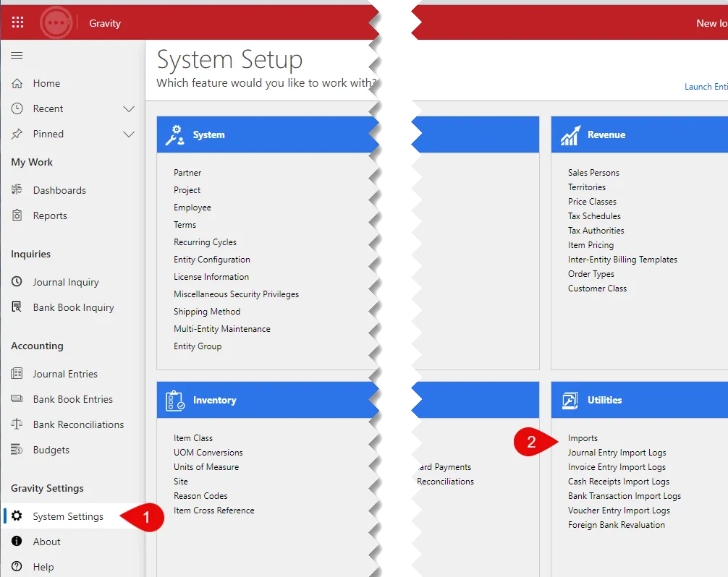Open Journal Entry Import Logs
The image size is (728, 577).
coord(617,453)
